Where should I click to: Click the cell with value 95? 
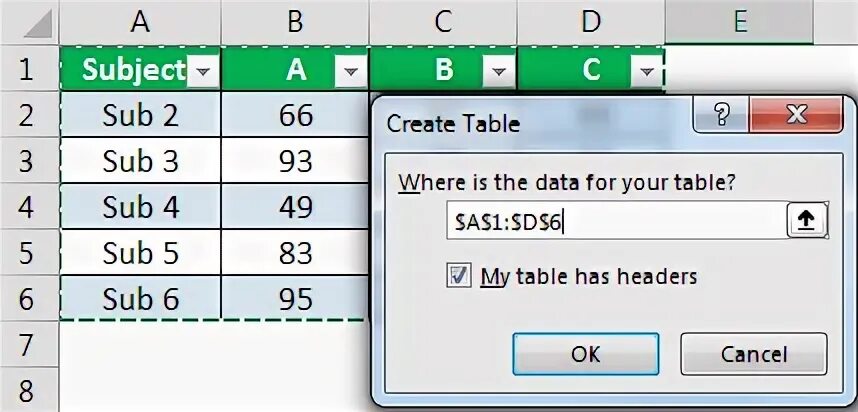click(x=295, y=299)
